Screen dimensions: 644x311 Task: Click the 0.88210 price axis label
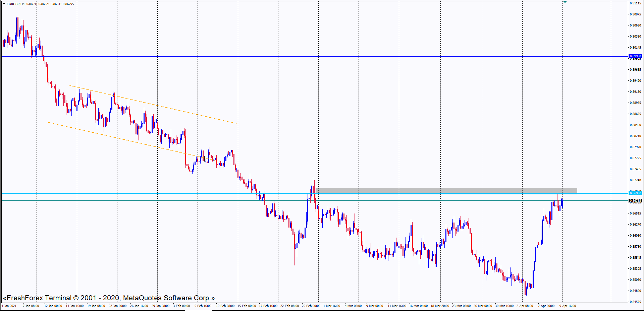(635, 136)
